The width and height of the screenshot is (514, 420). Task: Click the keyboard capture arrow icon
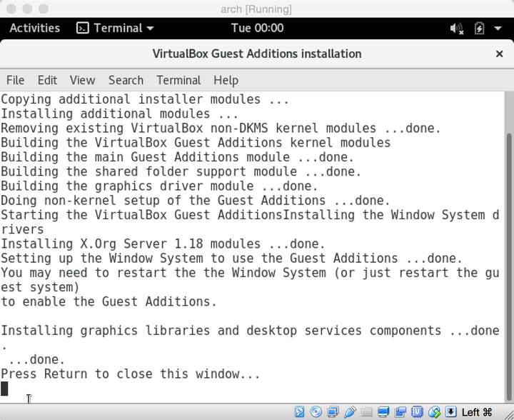(x=451, y=412)
